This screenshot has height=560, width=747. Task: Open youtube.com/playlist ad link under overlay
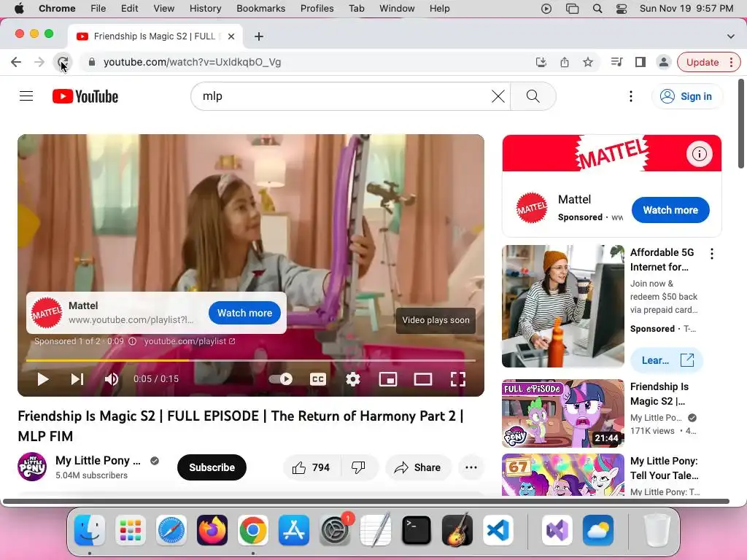pos(190,341)
